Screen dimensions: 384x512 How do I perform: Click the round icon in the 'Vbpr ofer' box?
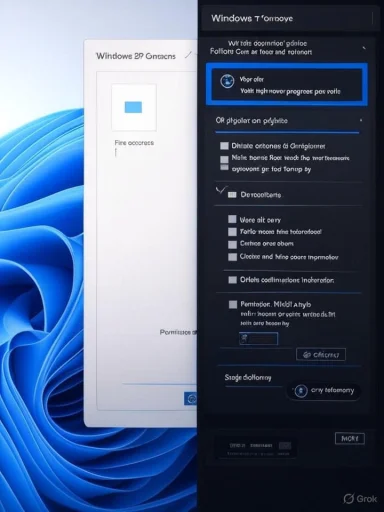click(227, 81)
